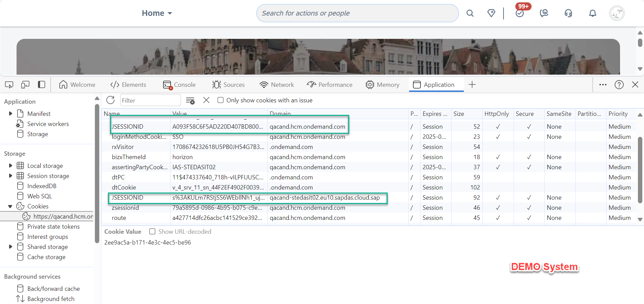644x304 pixels.
Task: Sort cookies by Priority column
Action: (621, 113)
